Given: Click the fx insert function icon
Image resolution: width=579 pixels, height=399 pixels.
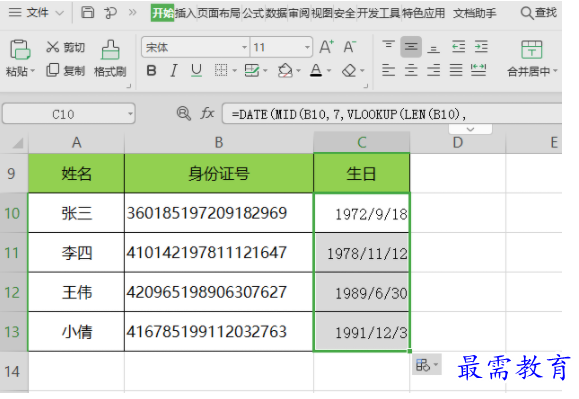Looking at the screenshot, I should pos(208,113).
